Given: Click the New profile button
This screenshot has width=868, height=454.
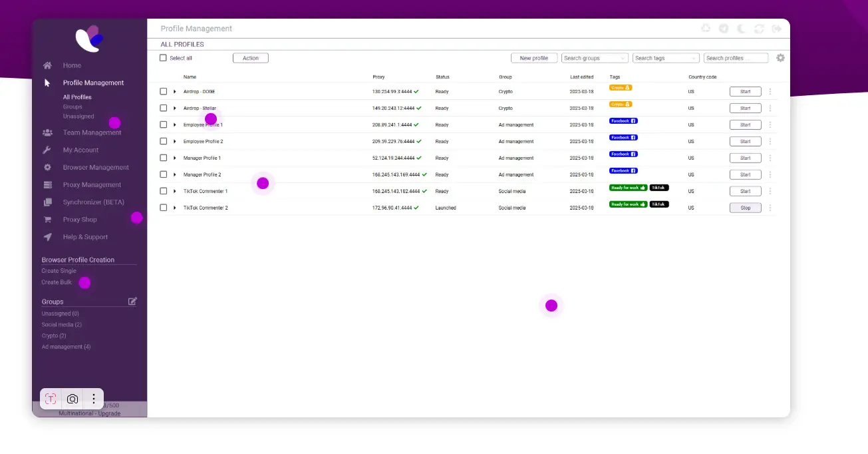Looking at the screenshot, I should point(533,58).
